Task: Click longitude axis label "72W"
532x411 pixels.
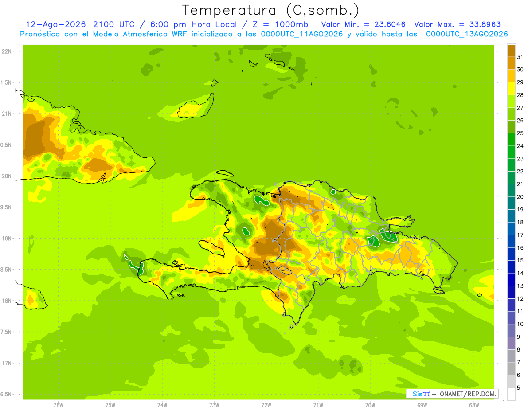Action: point(266,405)
